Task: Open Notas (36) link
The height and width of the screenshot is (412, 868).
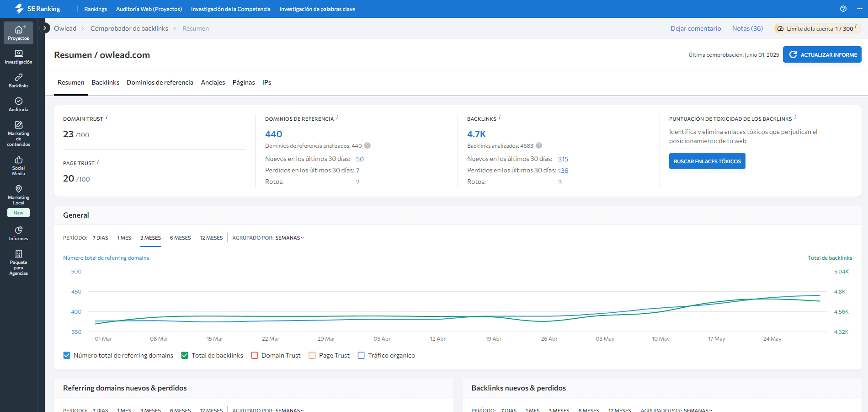Action: (x=747, y=28)
